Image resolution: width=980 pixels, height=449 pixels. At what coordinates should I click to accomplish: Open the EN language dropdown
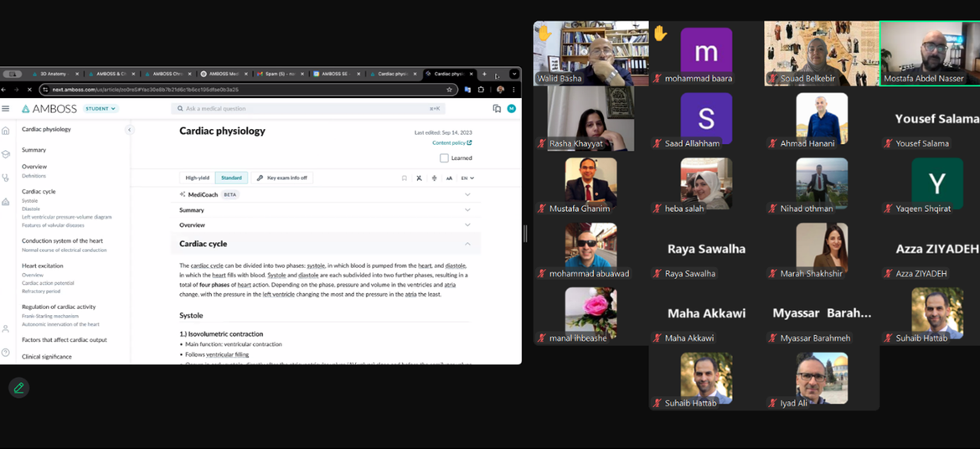tap(467, 178)
